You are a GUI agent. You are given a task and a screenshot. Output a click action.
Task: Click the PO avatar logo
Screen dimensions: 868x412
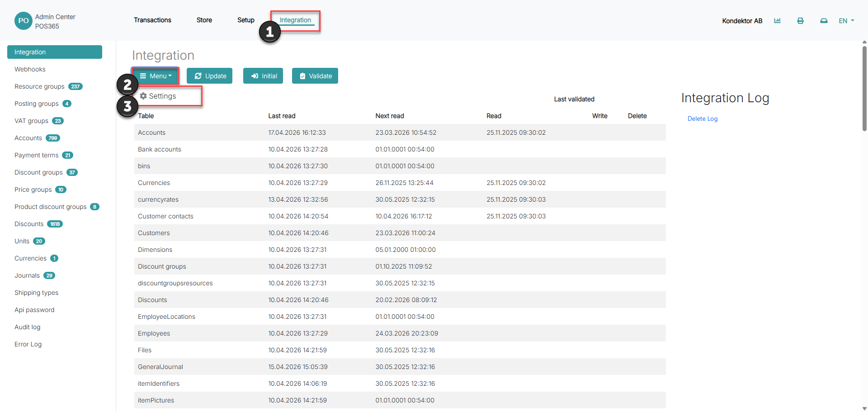pyautogui.click(x=23, y=21)
